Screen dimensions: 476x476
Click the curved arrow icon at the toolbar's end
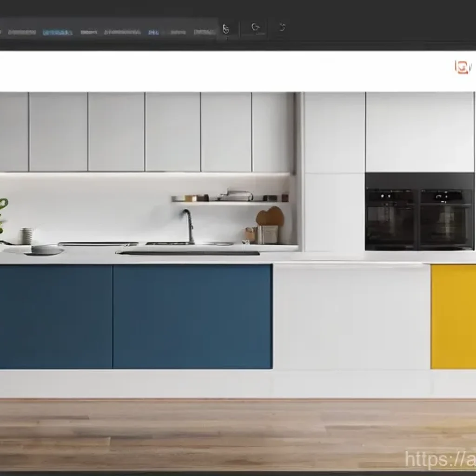point(282,27)
